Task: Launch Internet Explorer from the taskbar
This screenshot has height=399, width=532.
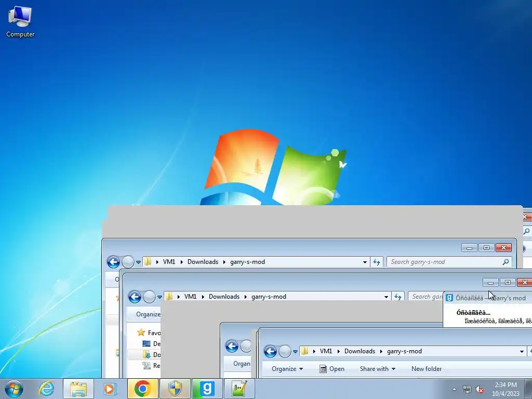Action: coord(46,389)
